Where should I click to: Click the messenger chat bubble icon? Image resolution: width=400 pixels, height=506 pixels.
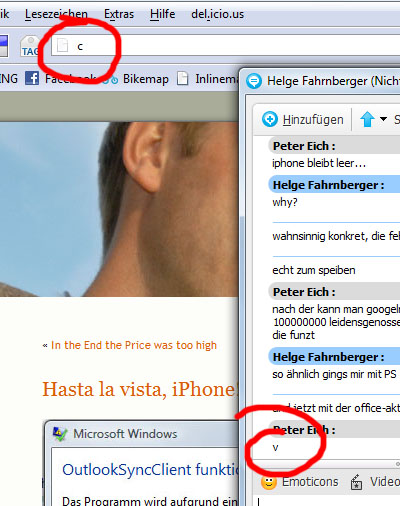pyautogui.click(x=254, y=81)
